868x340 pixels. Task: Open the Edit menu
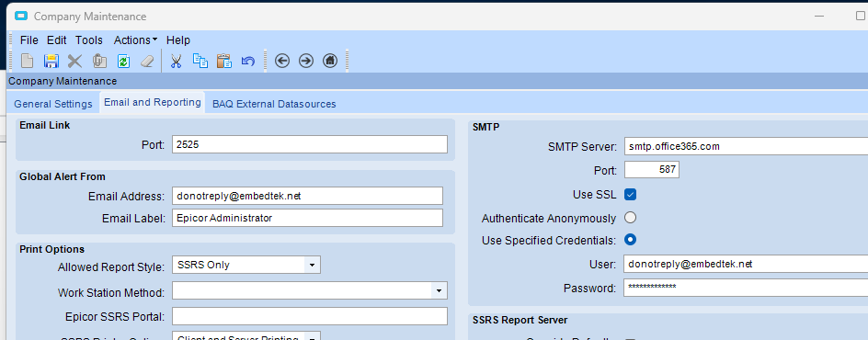pos(56,40)
